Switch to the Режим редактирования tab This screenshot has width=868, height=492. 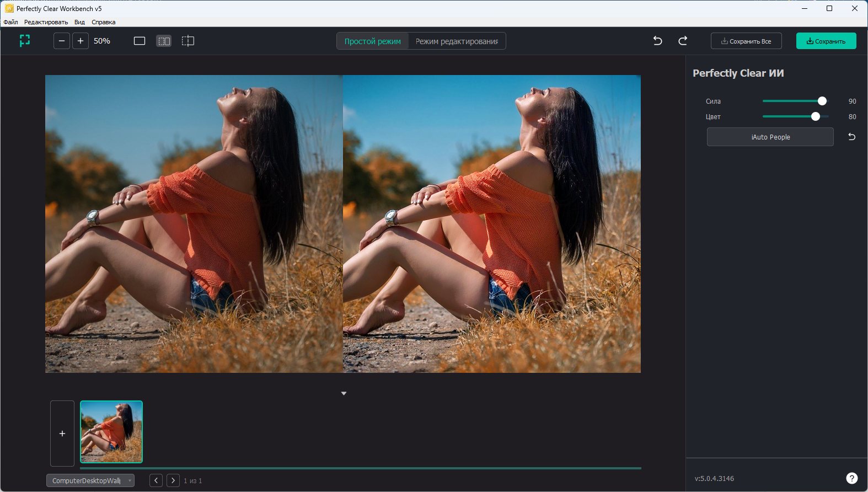coord(457,41)
